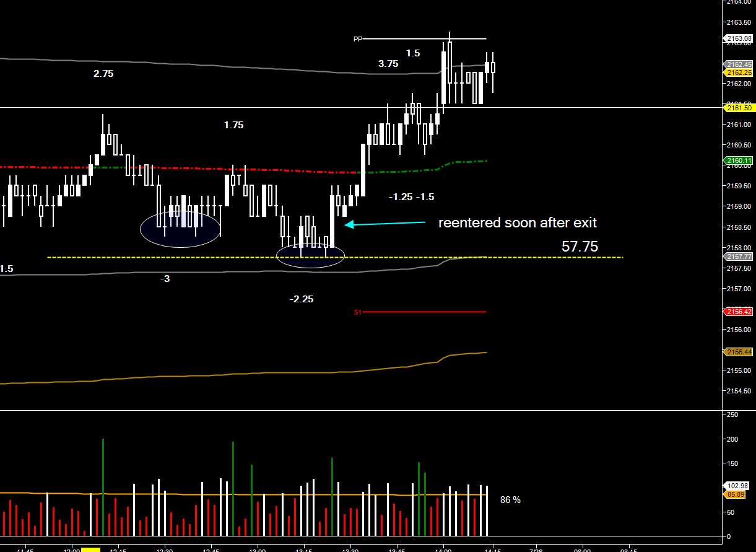Image resolution: width=756 pixels, height=552 pixels.
Task: Select the 86 % volume label
Action: coord(510,500)
